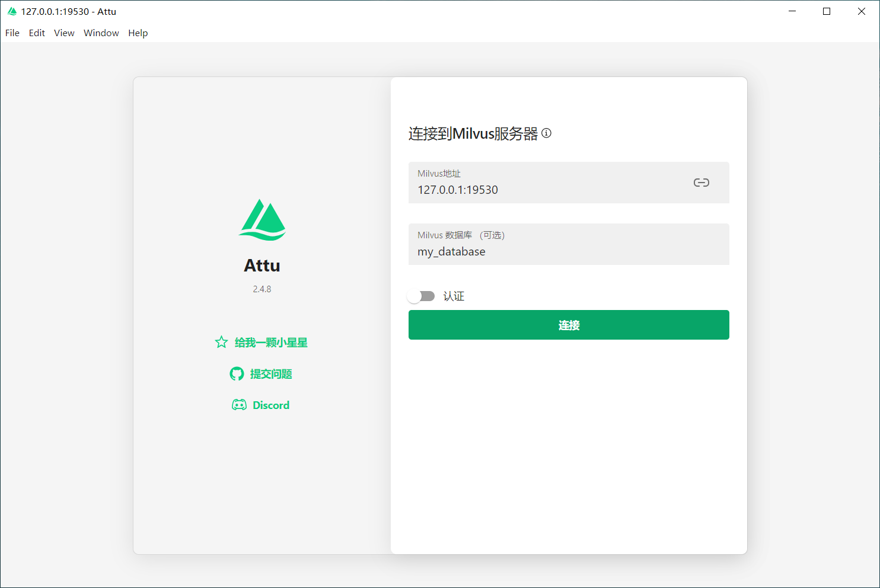
Task: Open the View menu
Action: pyautogui.click(x=64, y=33)
